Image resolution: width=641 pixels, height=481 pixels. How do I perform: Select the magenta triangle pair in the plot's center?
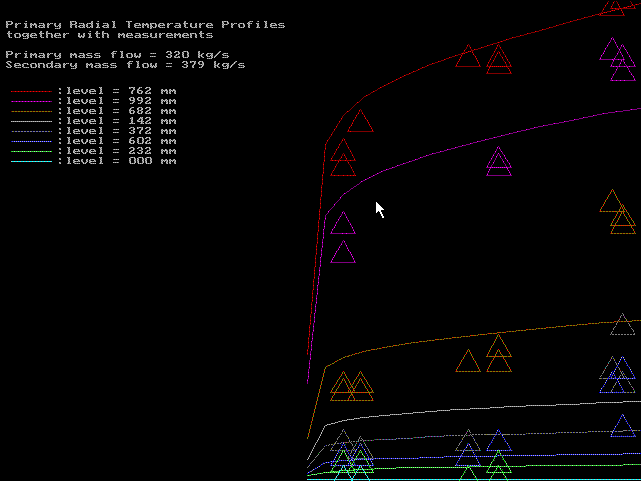(x=498, y=161)
